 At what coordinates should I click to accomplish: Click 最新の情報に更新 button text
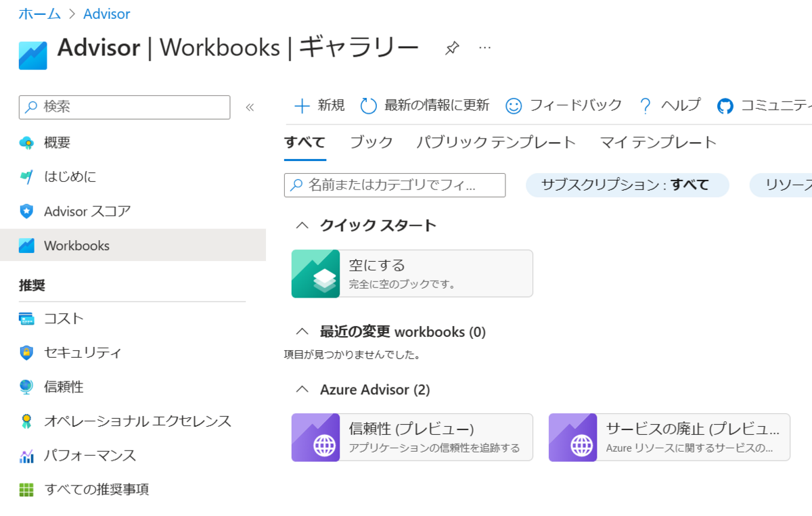click(x=436, y=105)
